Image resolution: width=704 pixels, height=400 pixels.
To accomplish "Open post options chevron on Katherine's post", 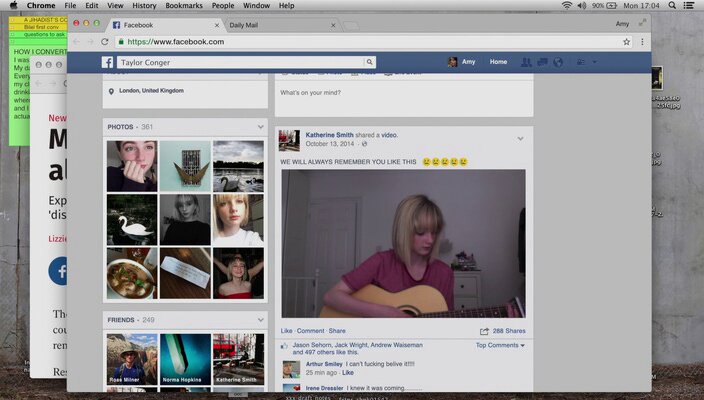I will 520,139.
